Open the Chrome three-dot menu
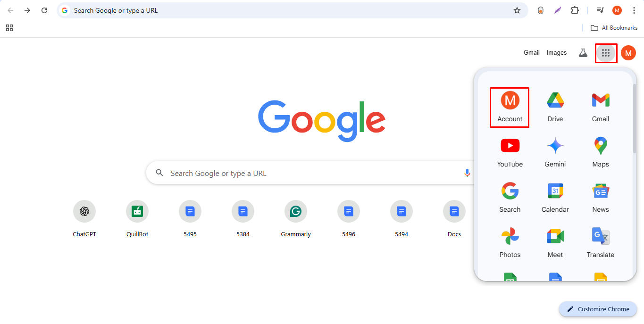The width and height of the screenshot is (644, 324). click(x=634, y=10)
